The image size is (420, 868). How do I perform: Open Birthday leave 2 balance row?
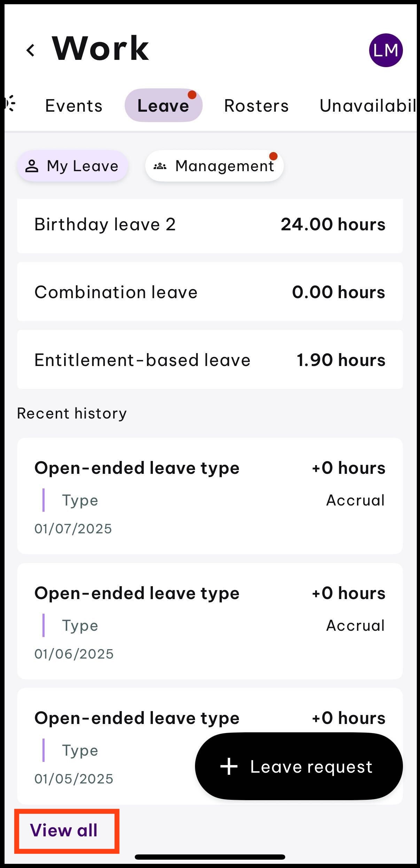pyautogui.click(x=210, y=224)
